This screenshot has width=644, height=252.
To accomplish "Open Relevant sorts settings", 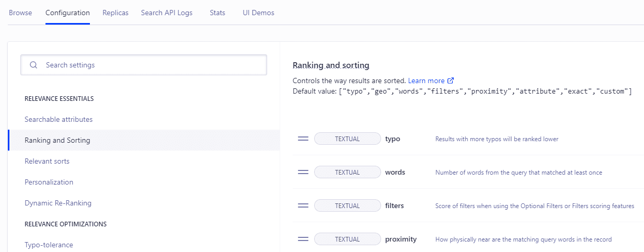I will pos(47,161).
